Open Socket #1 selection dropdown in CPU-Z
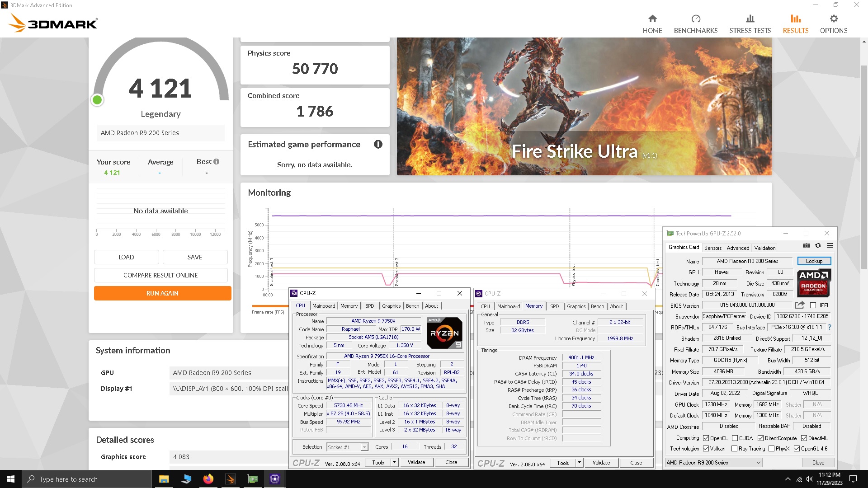 click(347, 447)
